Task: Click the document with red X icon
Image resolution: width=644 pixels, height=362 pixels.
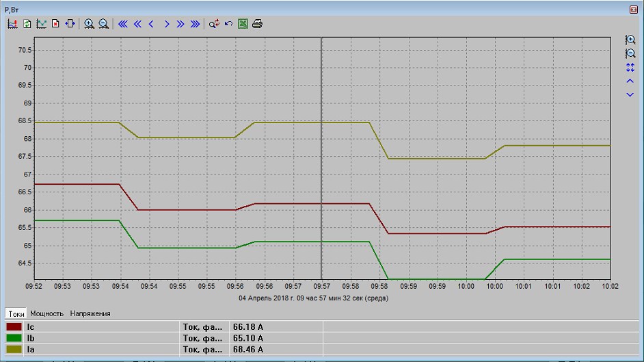Action: click(56, 24)
